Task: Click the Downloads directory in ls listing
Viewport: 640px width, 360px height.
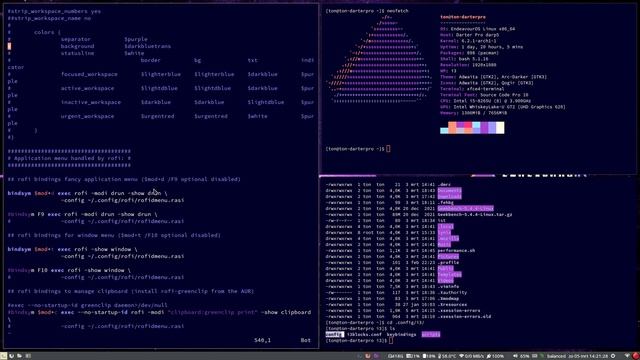Action: [x=449, y=196]
